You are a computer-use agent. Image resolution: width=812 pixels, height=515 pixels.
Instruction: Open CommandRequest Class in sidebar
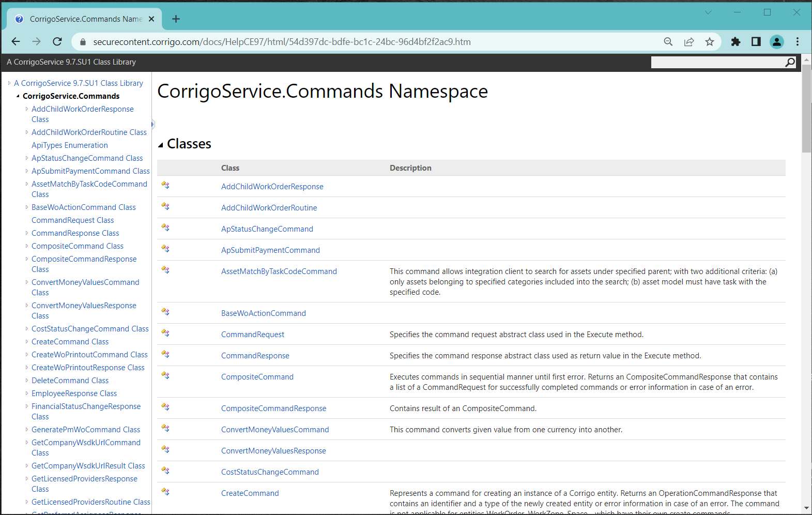coord(72,220)
